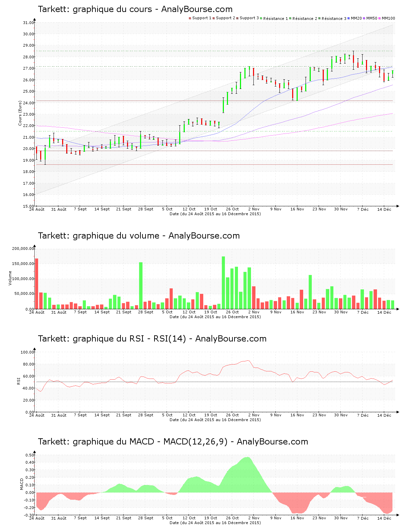This screenshot has width=412, height=532.
Task: Click the vertical 'Volume' axis label
Action: (x=10, y=278)
